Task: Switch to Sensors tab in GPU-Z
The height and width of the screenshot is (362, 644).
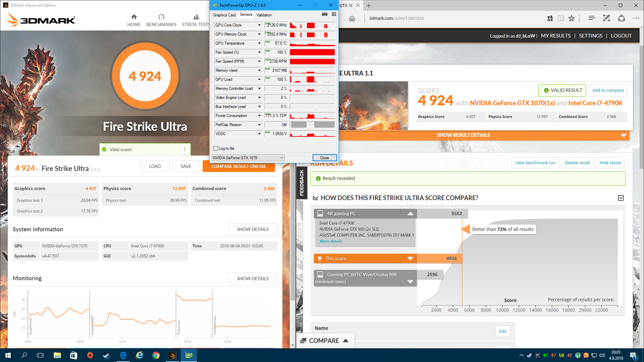Action: coord(246,15)
